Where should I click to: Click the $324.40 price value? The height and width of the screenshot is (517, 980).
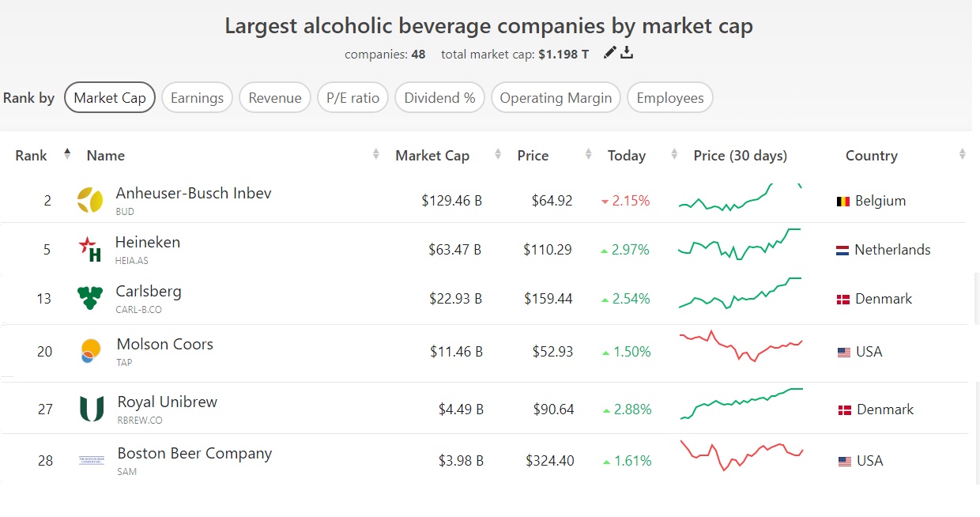tap(550, 461)
